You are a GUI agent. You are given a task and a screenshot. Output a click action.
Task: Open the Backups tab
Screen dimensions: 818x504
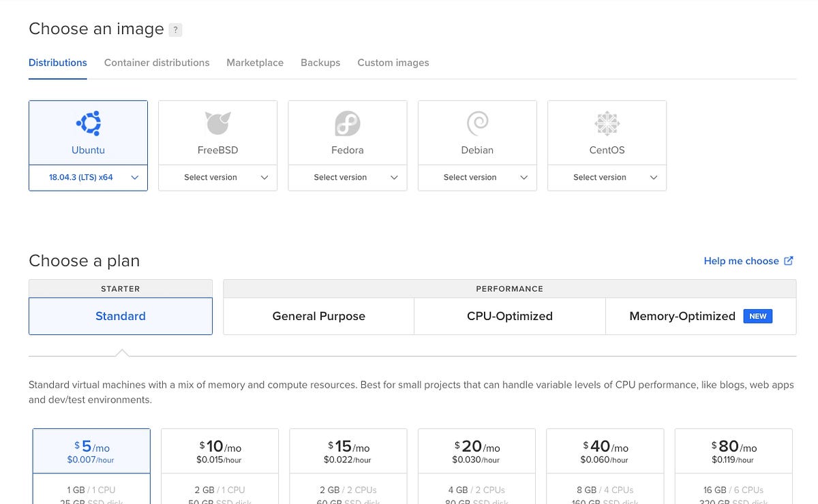pos(320,63)
